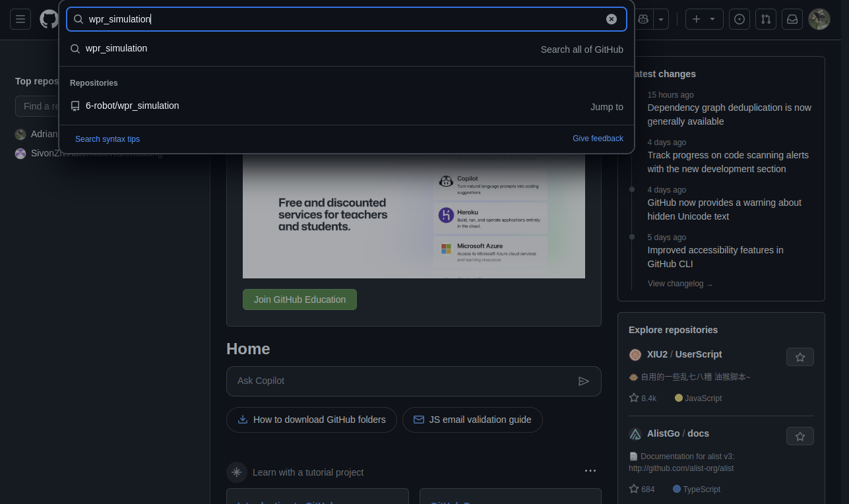Open Dependency graph deduplication changelog entry
The width and height of the screenshot is (849, 504).
click(x=729, y=114)
